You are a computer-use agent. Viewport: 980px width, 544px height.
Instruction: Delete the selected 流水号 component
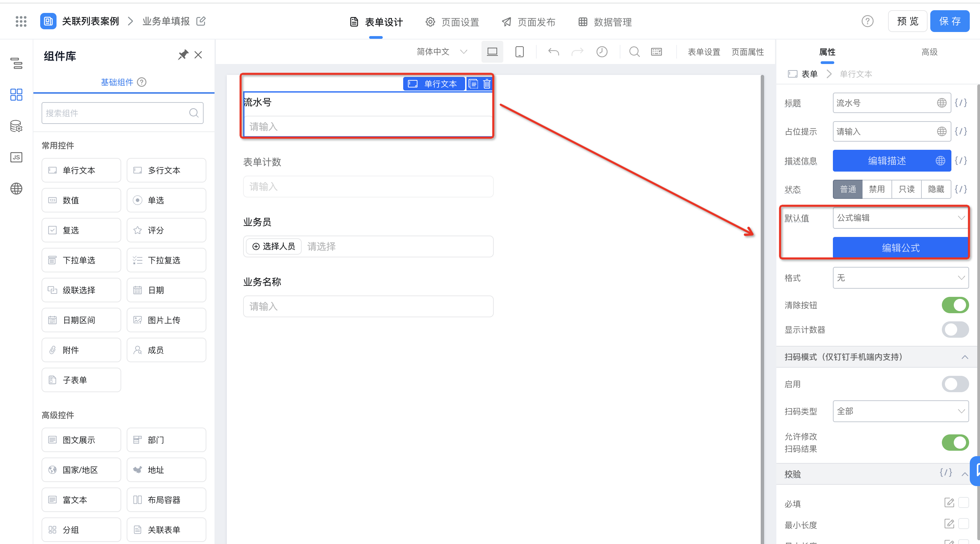[x=487, y=84]
